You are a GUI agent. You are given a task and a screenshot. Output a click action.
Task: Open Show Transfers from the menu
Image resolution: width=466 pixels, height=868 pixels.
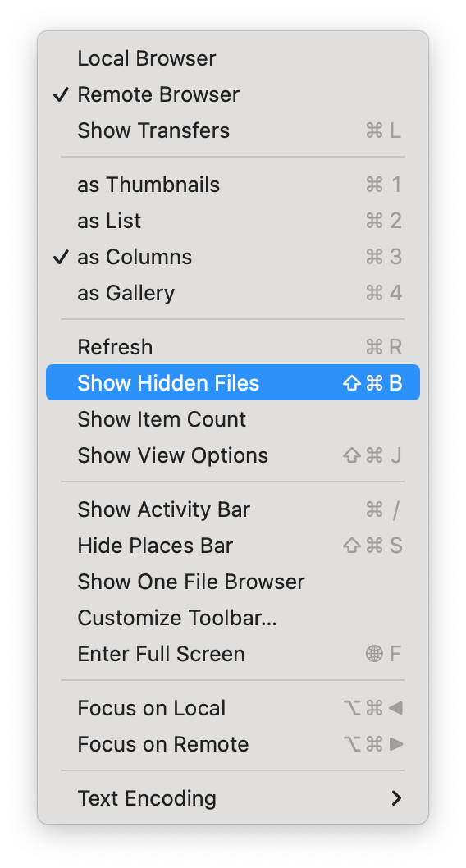pyautogui.click(x=232, y=130)
